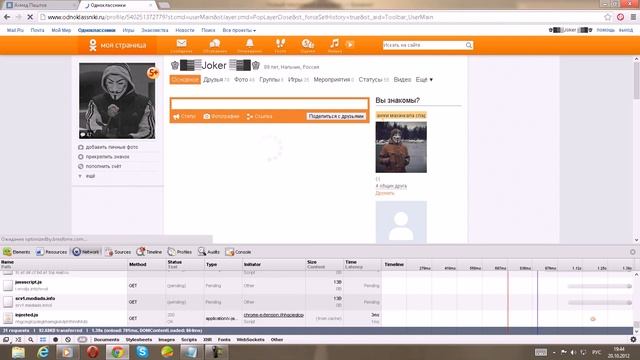Sort by Name column header
This screenshot has height=360, width=640.
(x=64, y=264)
